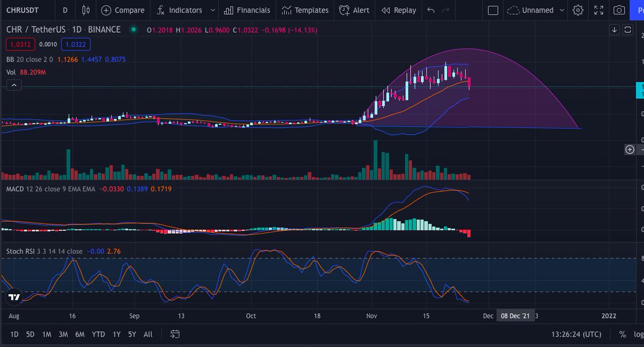Click the tall green volume bar in November

375,160
